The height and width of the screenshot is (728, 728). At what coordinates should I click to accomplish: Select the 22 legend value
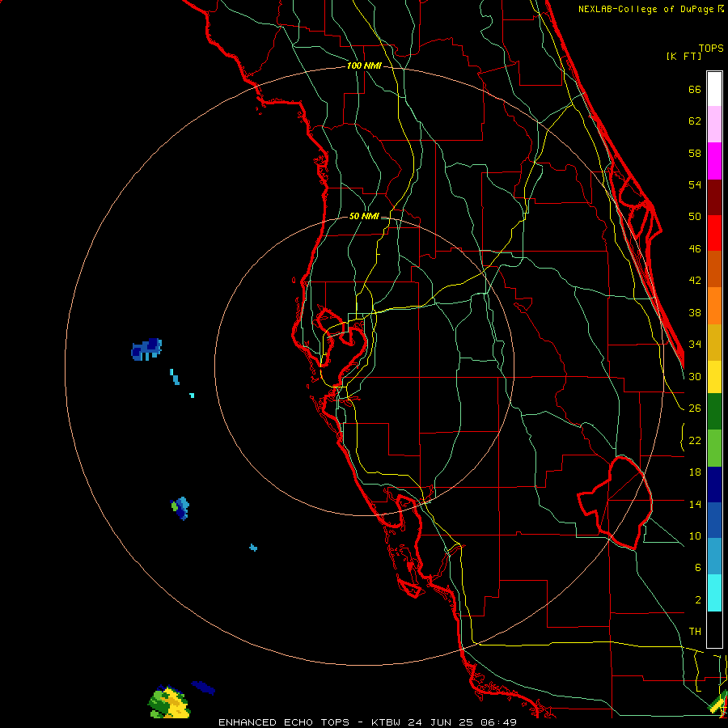695,440
